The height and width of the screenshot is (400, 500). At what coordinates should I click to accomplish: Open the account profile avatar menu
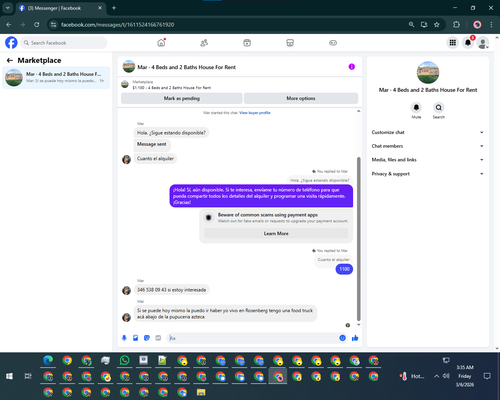(483, 43)
